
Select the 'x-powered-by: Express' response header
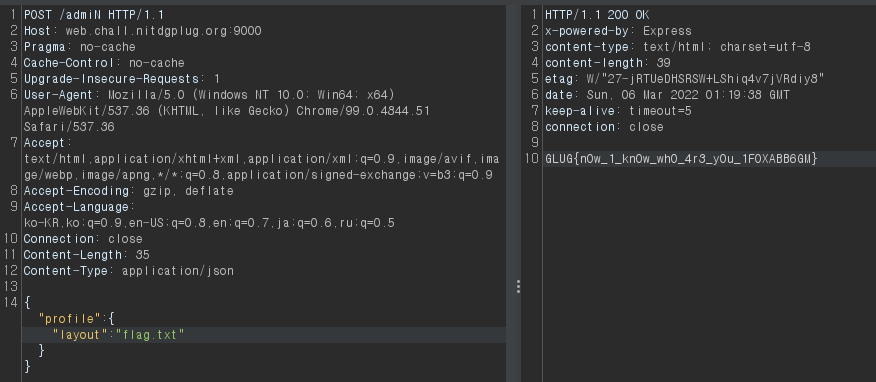coord(618,31)
